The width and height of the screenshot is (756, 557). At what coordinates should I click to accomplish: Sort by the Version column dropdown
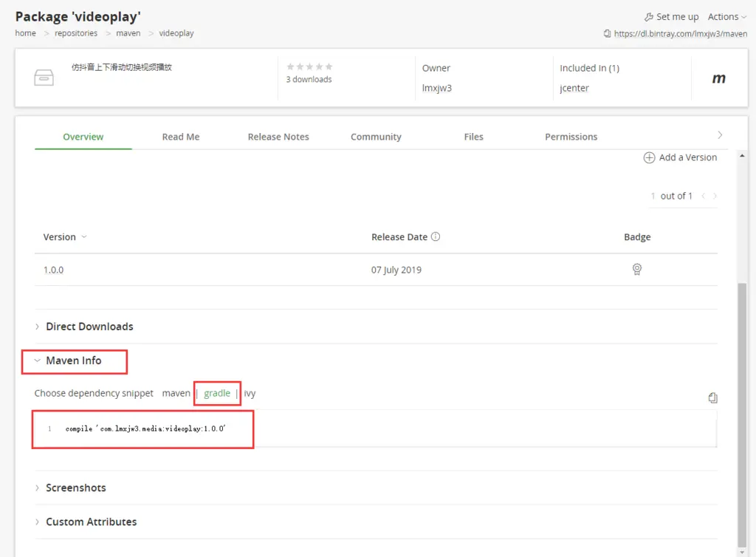point(84,237)
